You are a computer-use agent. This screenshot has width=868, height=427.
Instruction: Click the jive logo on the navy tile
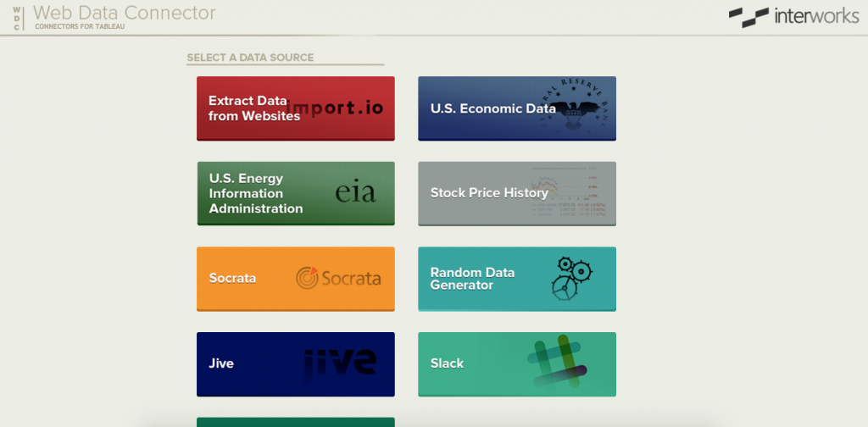point(340,362)
